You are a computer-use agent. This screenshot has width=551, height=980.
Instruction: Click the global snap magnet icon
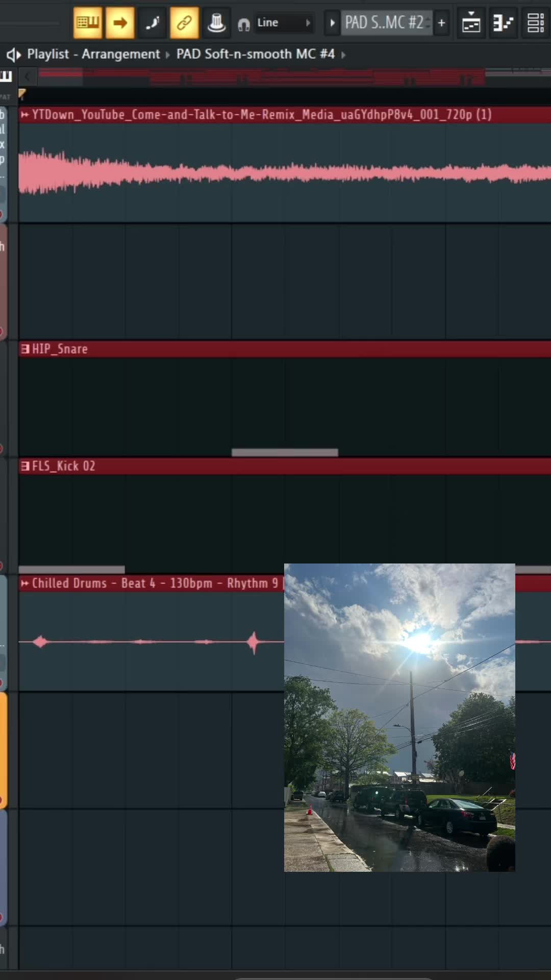tap(244, 24)
